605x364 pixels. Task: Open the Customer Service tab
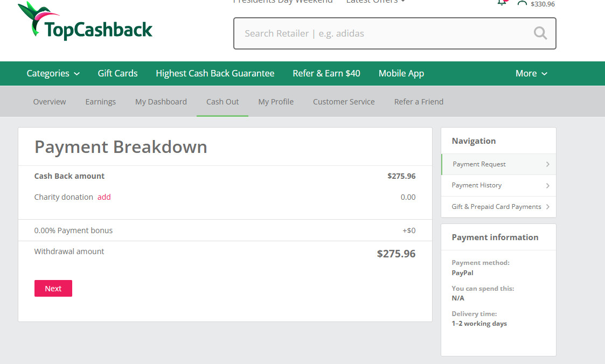[x=344, y=102]
